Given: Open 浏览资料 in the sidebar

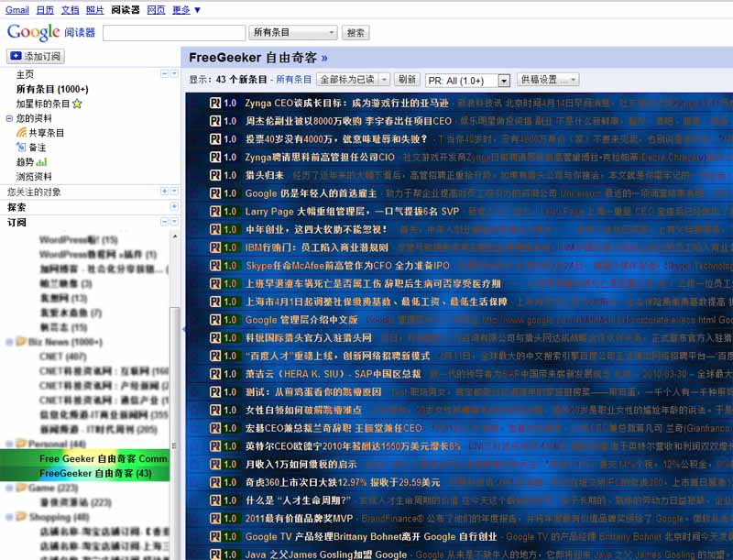Looking at the screenshot, I should [34, 176].
